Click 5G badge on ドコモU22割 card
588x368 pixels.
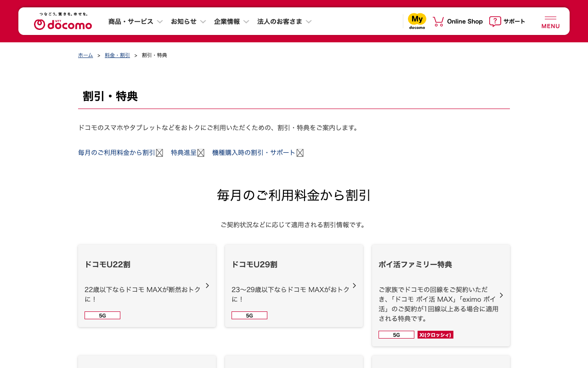pyautogui.click(x=102, y=316)
